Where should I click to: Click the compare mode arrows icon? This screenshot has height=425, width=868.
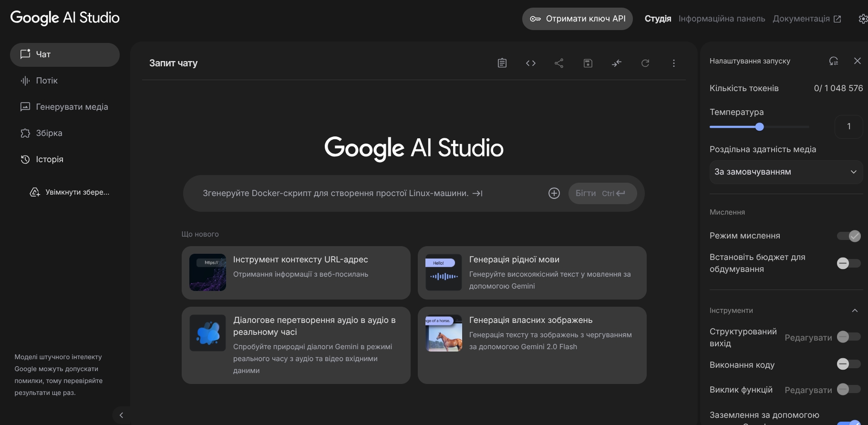click(x=617, y=63)
